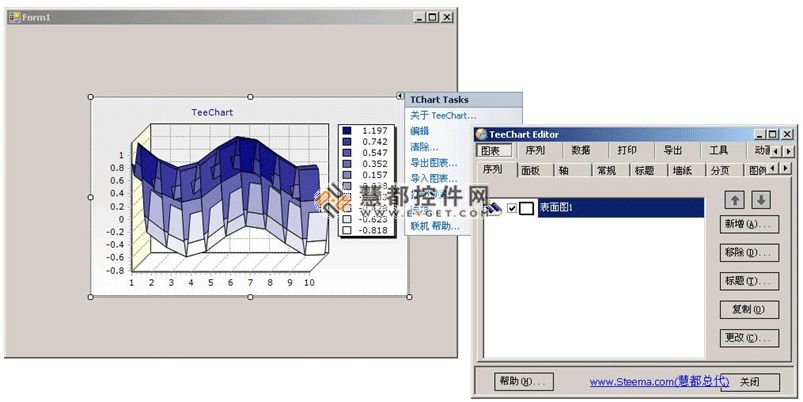Move series down with the down arrow button
This screenshot has width=803, height=402.
click(761, 200)
